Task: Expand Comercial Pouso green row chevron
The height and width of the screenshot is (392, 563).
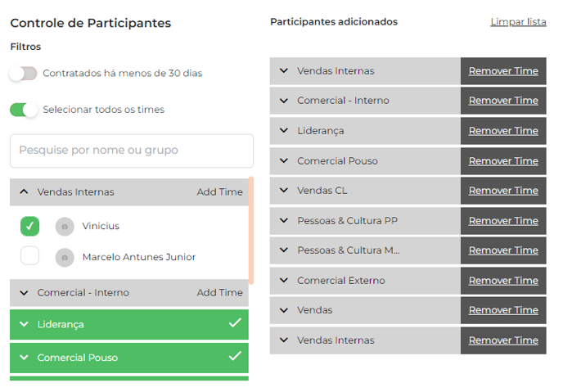Action: click(x=24, y=358)
